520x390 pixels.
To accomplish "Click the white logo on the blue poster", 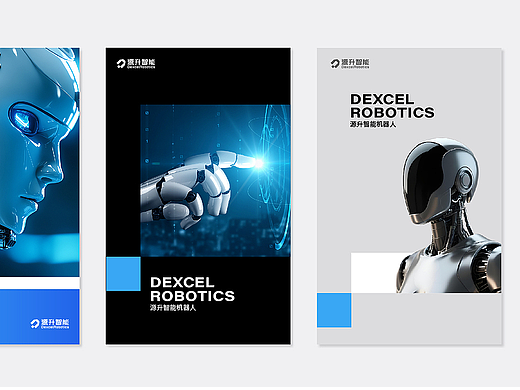I will tap(50, 324).
